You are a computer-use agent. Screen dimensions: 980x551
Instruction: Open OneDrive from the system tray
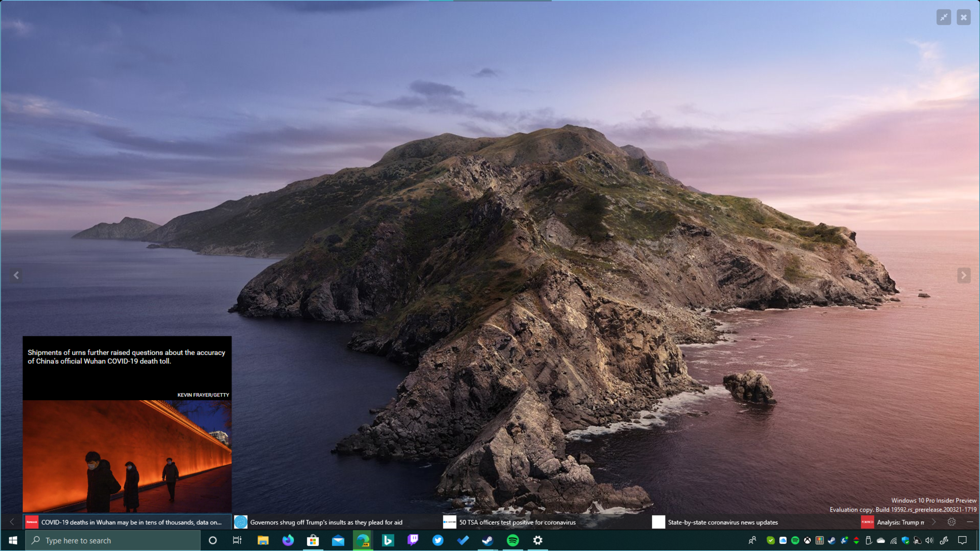[x=881, y=540]
